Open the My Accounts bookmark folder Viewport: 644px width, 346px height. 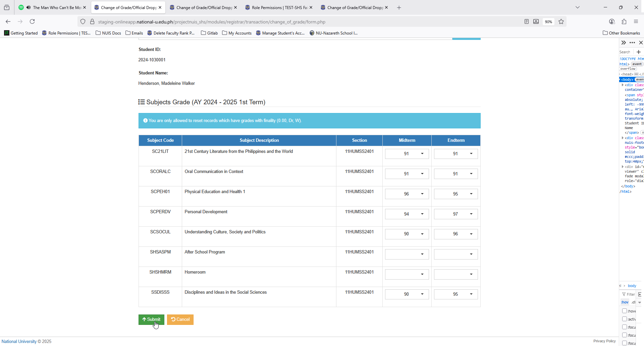tap(237, 33)
